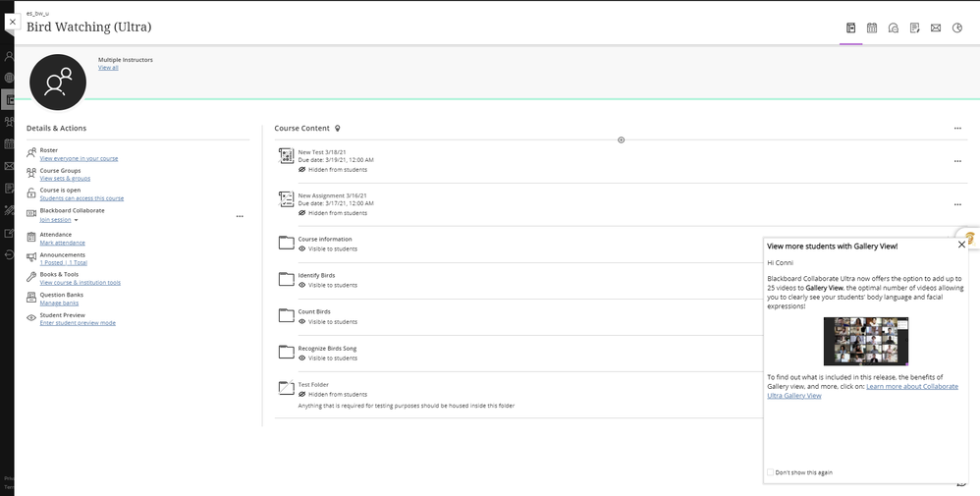Click the New Test 3/18/21 test icon
Image resolution: width=980 pixels, height=496 pixels.
pyautogui.click(x=287, y=156)
